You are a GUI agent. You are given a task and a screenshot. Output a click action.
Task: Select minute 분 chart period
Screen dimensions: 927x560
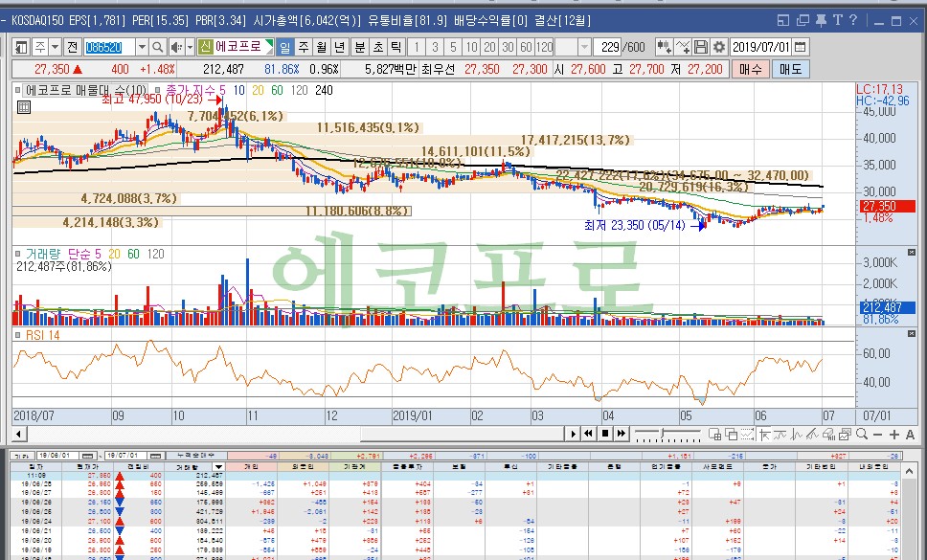(359, 47)
